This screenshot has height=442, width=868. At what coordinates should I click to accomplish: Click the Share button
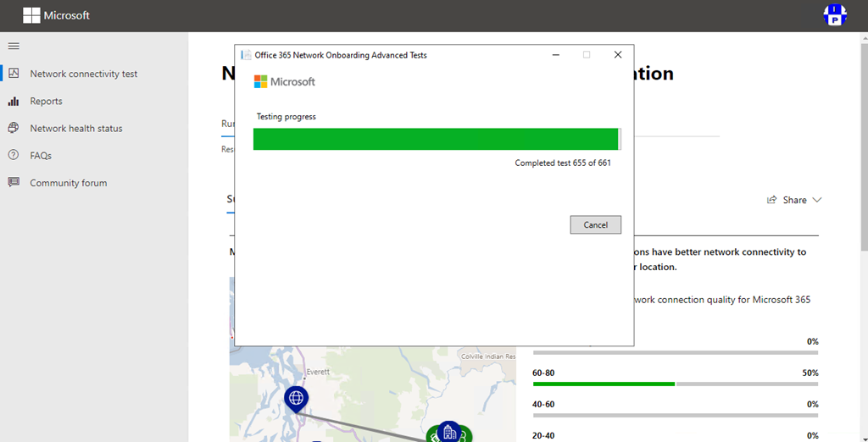787,201
